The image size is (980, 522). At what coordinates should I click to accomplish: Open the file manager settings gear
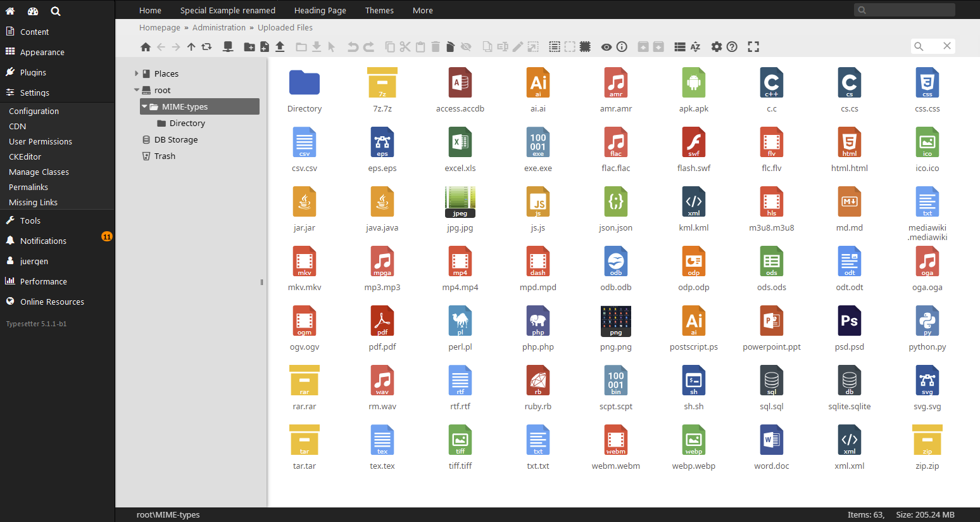click(x=717, y=46)
